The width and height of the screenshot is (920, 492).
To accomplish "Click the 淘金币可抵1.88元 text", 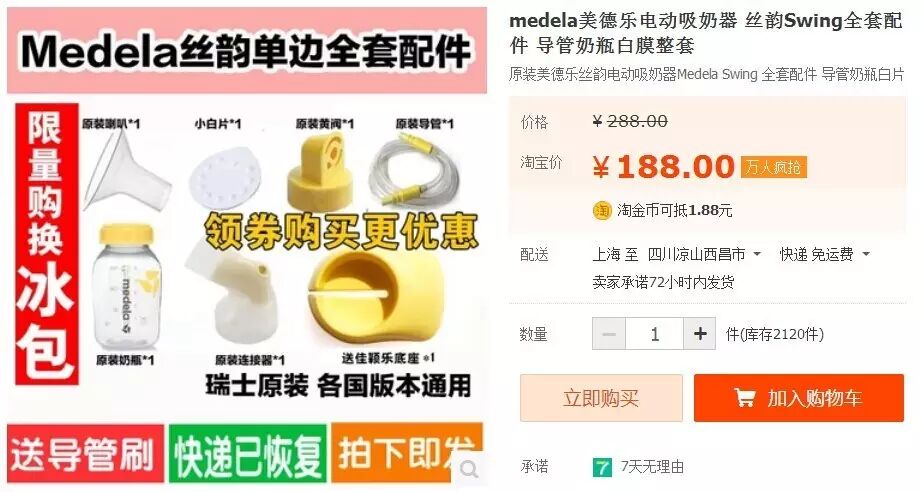I will [x=674, y=210].
